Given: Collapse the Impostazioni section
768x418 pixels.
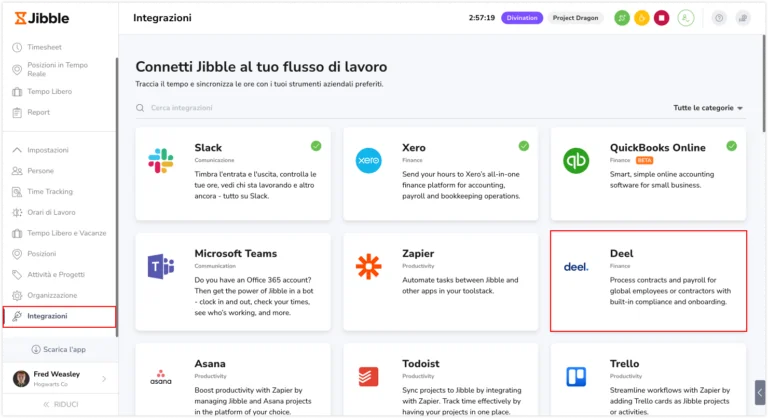Looking at the screenshot, I should coord(48,150).
